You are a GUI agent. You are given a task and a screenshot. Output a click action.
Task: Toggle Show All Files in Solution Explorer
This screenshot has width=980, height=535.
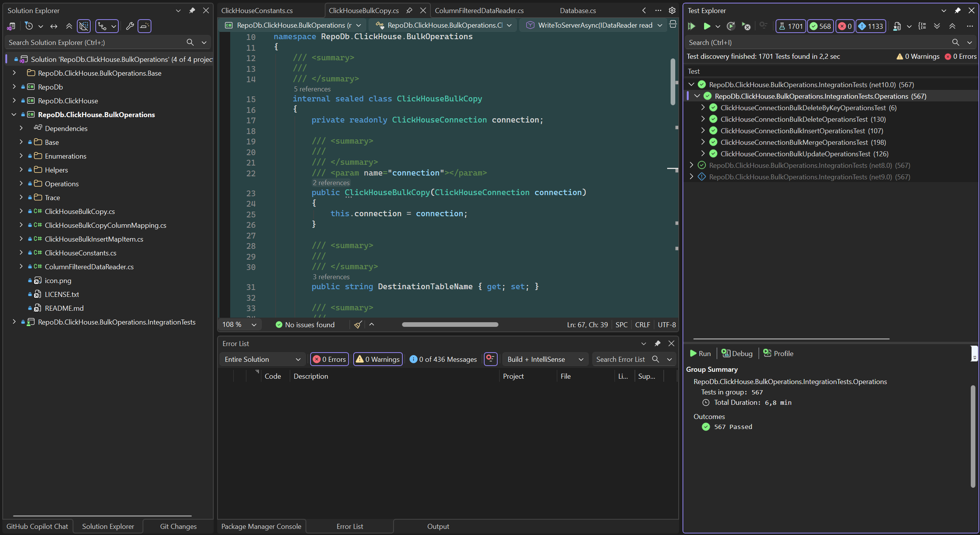tap(84, 26)
